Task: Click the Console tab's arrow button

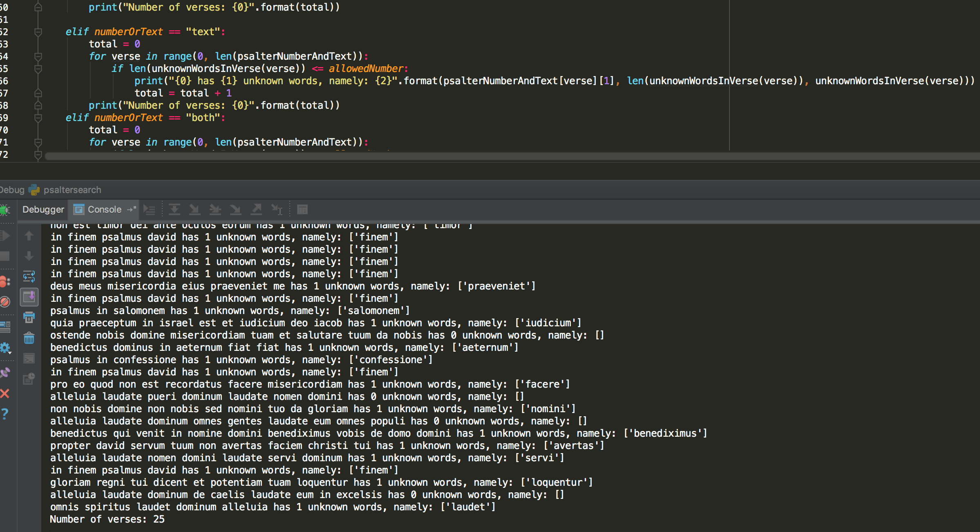Action: coord(131,209)
